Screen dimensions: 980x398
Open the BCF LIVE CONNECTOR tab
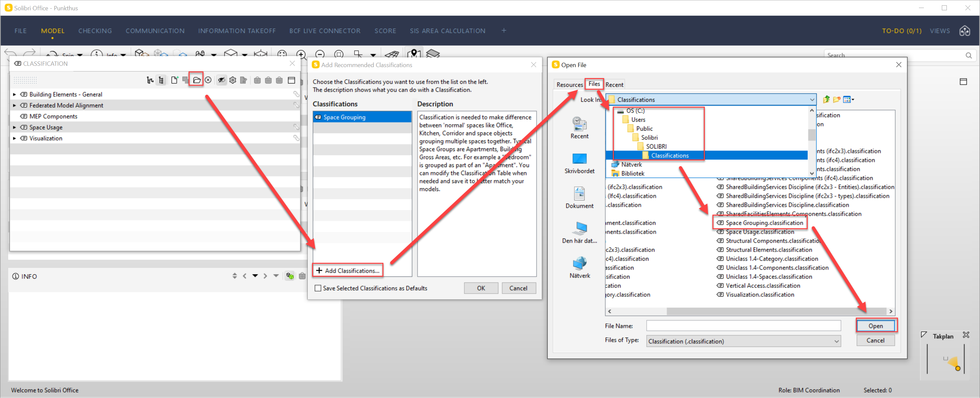325,31
